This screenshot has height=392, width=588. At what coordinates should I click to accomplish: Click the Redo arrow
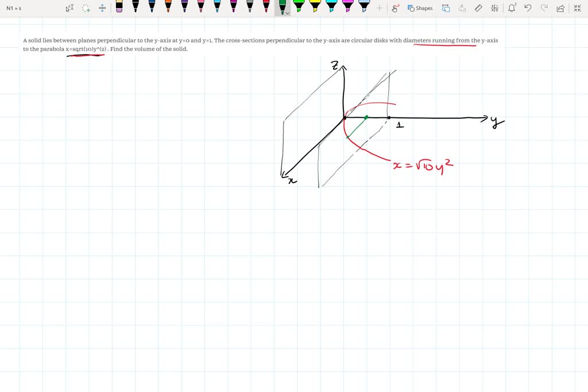[545, 8]
